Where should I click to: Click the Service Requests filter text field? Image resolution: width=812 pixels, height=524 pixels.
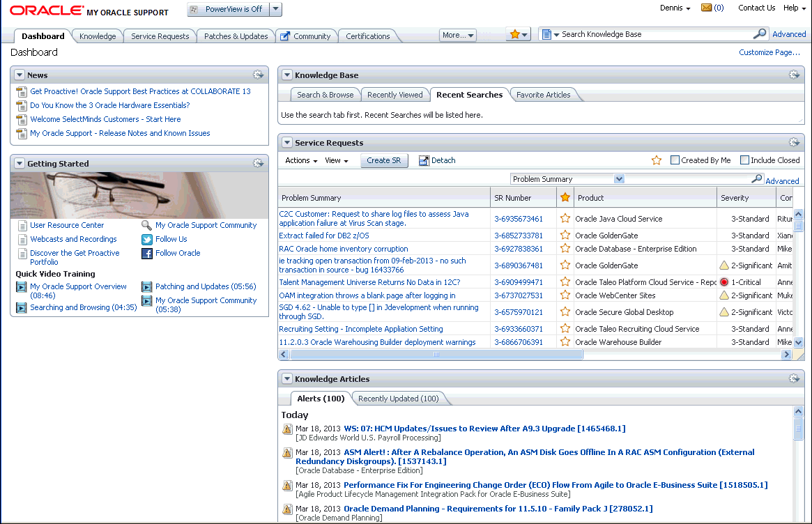point(688,178)
